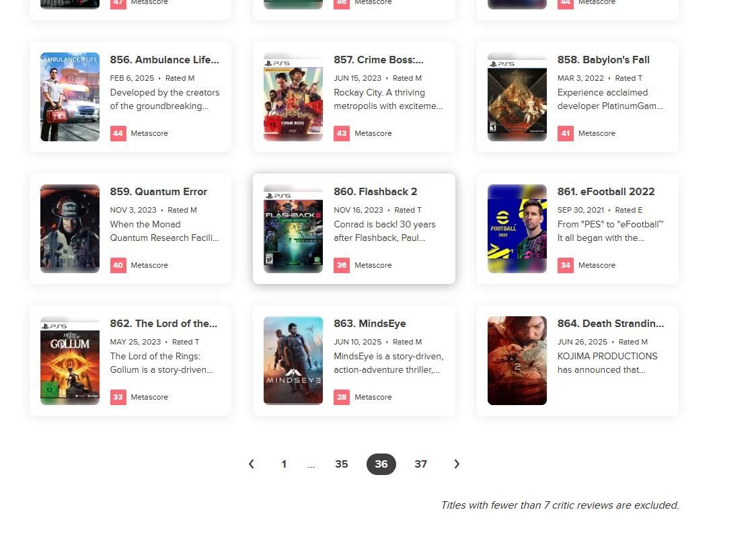Click the 33 Metascore badge on Gollum
756x543 pixels.
[x=118, y=397]
